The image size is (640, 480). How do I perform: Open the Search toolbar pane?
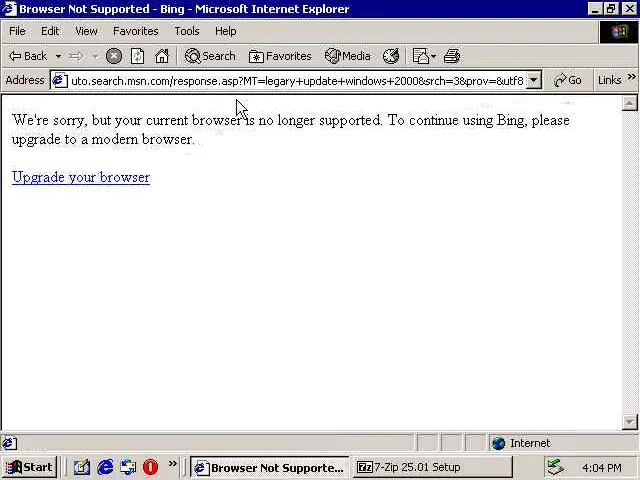[x=210, y=56]
